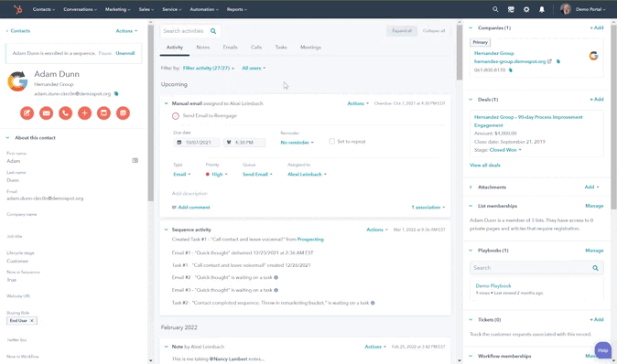Click the activity timeline vertical scrollbar
617x364 pixels.
pos(460,53)
